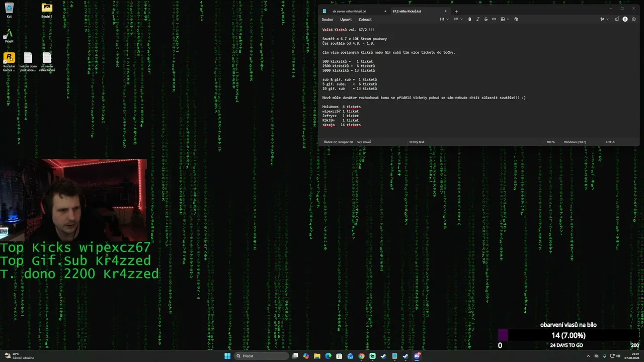Viewport: 644px width, 362px height.
Task: Expand the table insert dropdown
Action: click(x=504, y=19)
